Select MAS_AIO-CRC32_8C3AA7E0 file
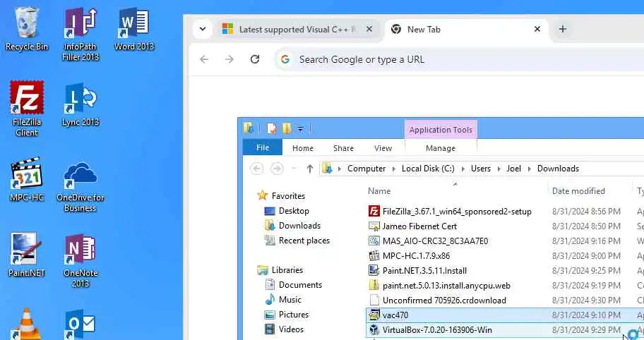Screen dimensions: 644x340 click(435, 241)
